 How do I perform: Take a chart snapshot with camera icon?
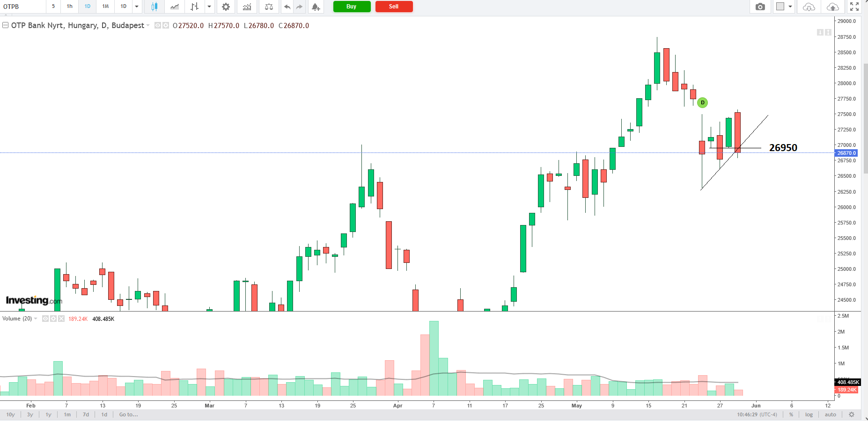tap(760, 7)
